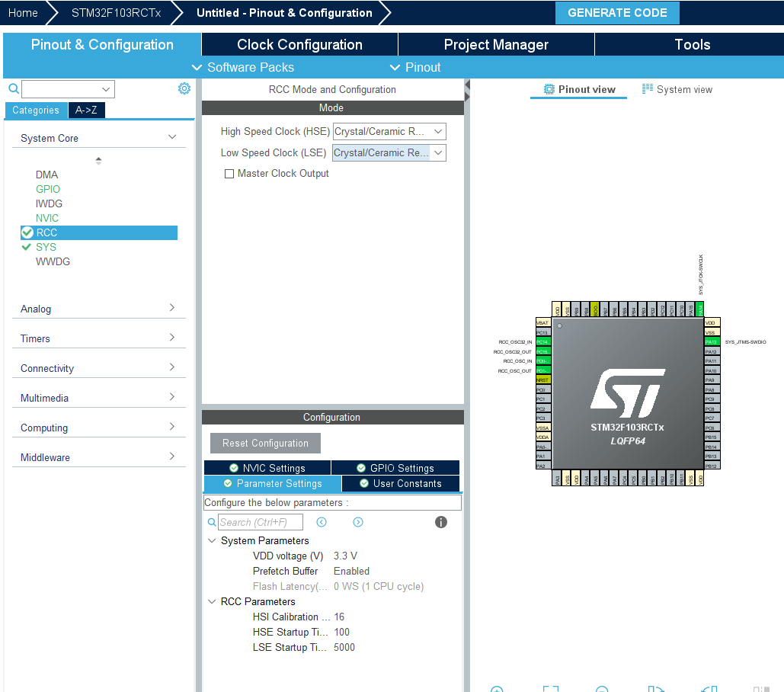Select pin PA10 on the chip
The height and width of the screenshot is (692, 784).
(x=712, y=370)
